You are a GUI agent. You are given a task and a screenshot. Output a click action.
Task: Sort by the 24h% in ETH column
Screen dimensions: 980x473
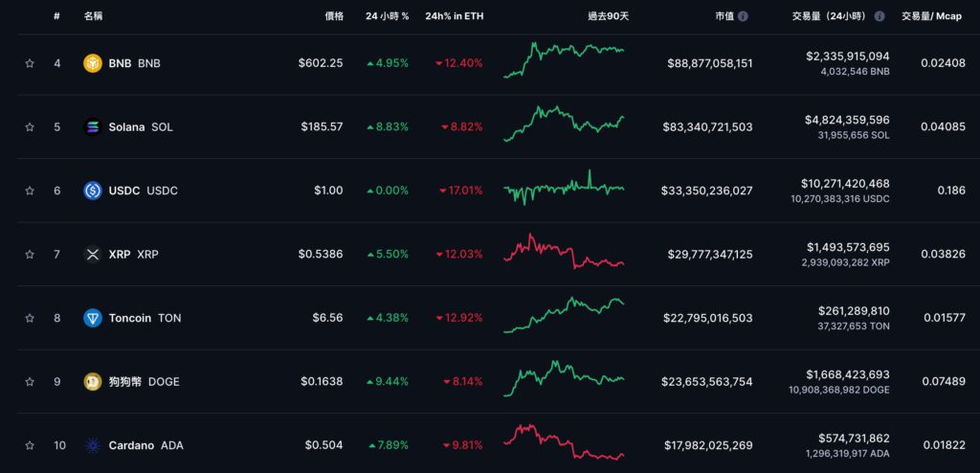pos(454,16)
